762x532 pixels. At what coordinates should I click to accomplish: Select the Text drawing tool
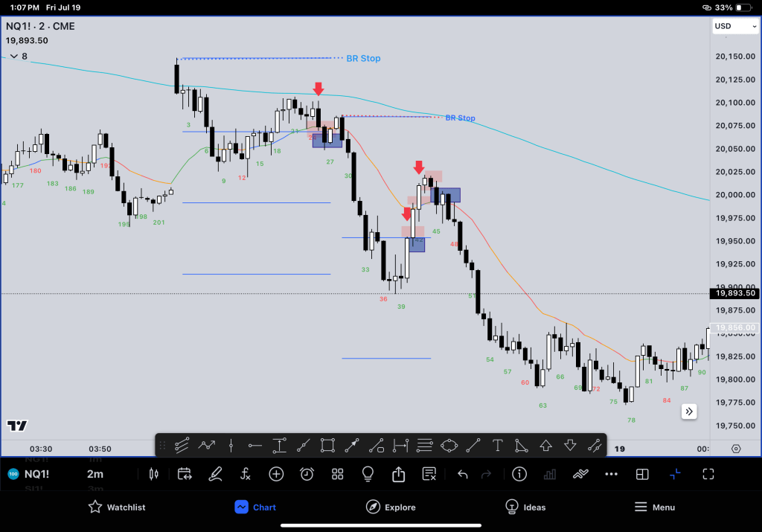pyautogui.click(x=498, y=446)
